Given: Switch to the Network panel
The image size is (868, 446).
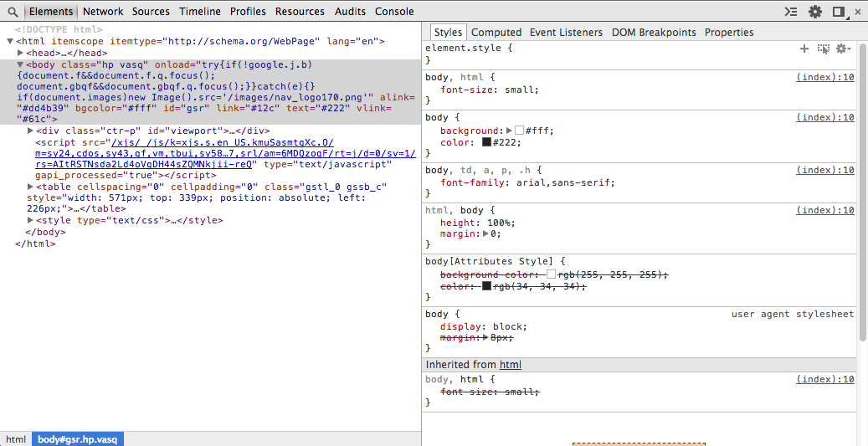Looking at the screenshot, I should [103, 11].
